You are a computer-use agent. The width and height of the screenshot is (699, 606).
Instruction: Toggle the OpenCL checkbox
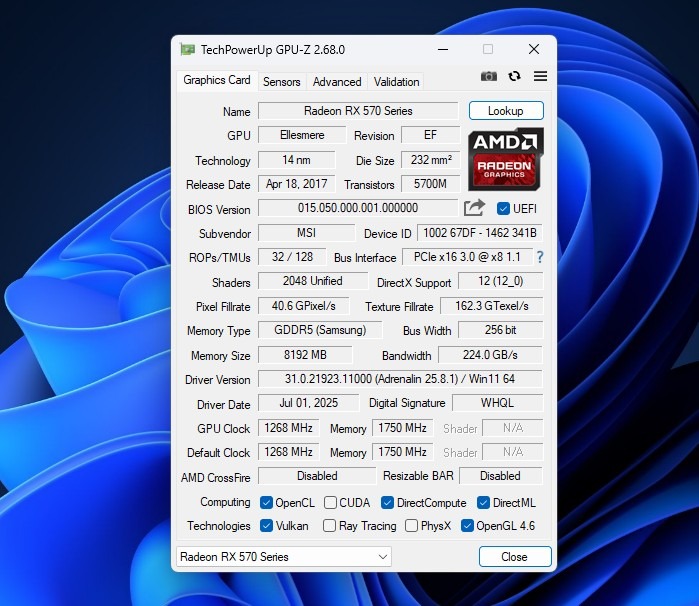coord(266,503)
